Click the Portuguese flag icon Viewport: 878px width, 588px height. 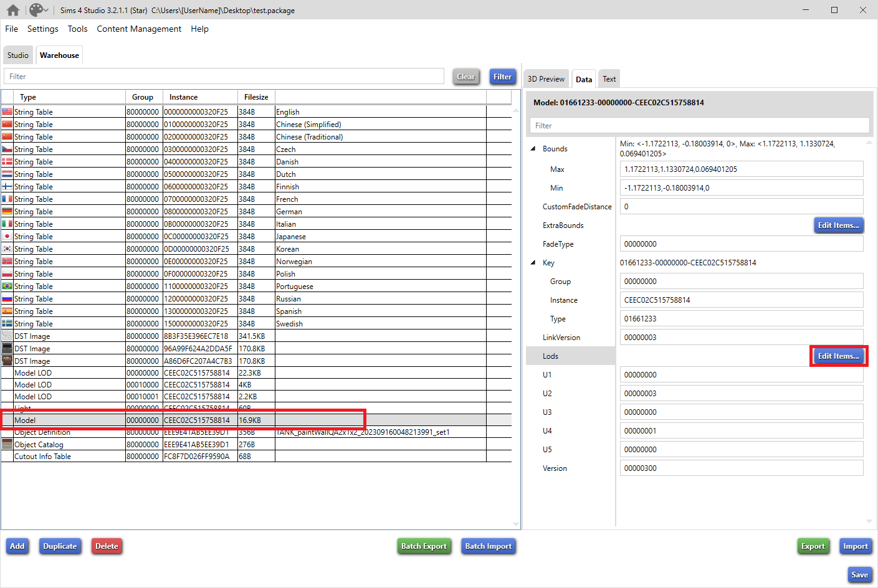7,287
